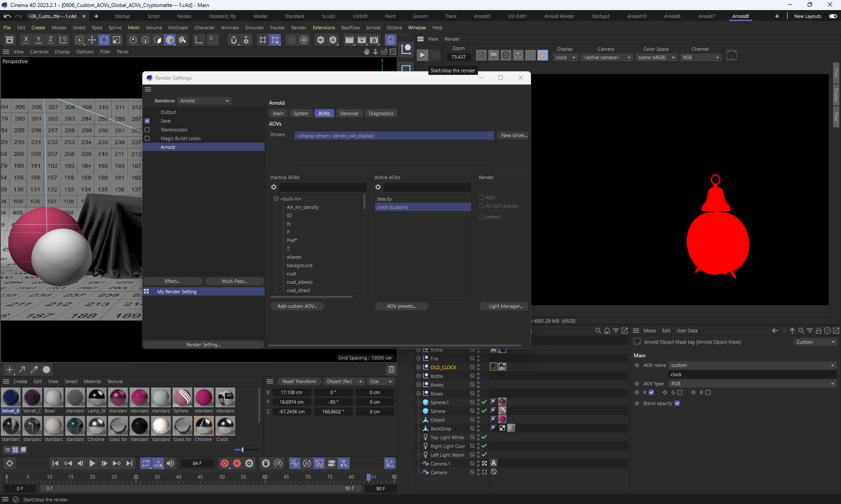Click the Add custom AOV button
The height and width of the screenshot is (504, 841).
pos(297,306)
